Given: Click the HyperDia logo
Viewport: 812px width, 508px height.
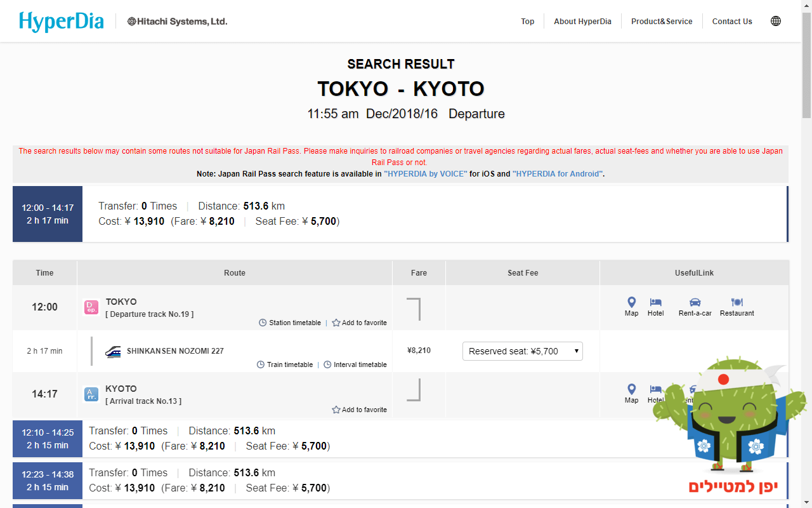Looking at the screenshot, I should [62, 22].
